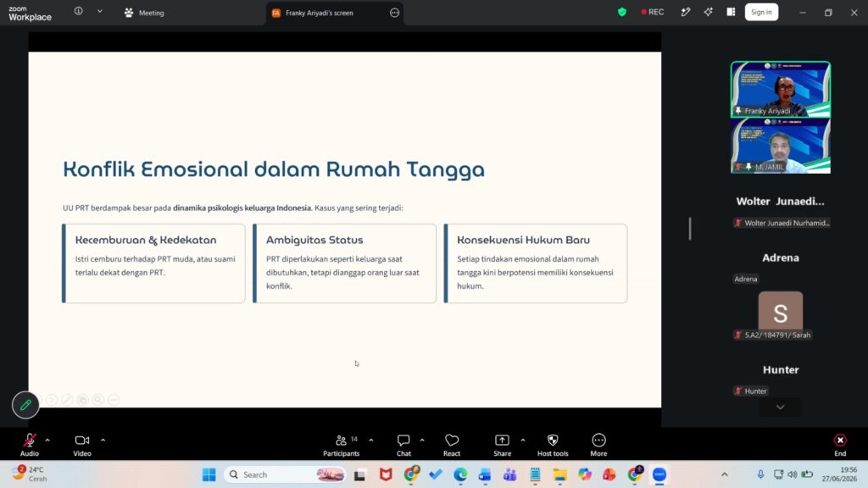
Task: Open video options arrow next to Video
Action: point(103,441)
